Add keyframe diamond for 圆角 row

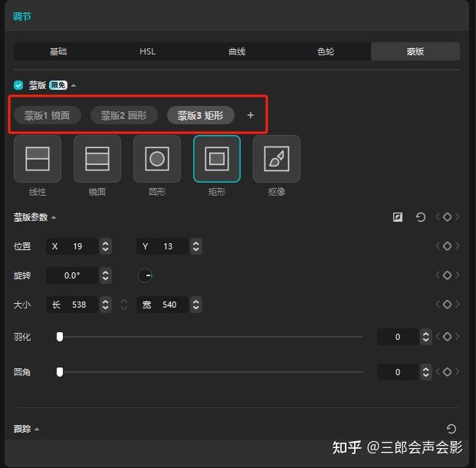447,371
